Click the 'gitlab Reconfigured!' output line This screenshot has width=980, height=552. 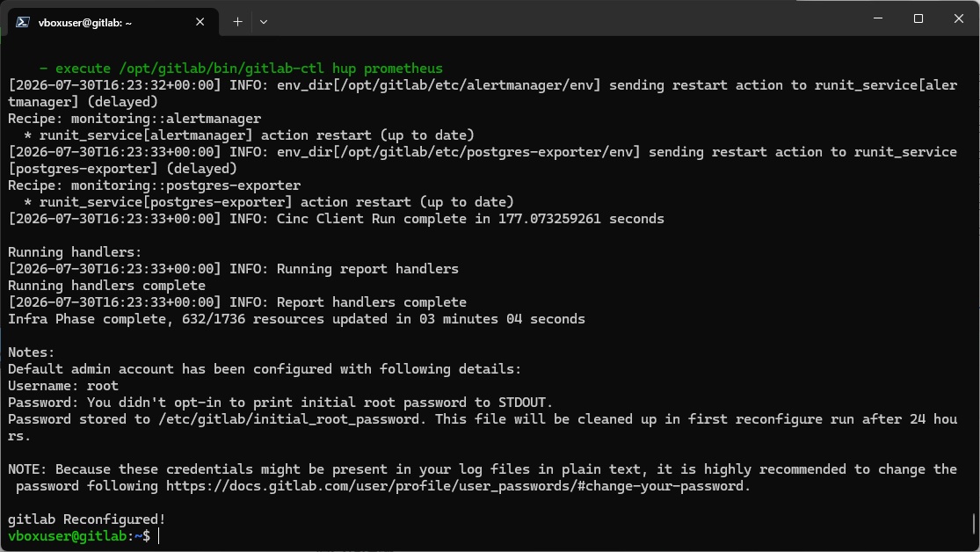click(x=86, y=519)
